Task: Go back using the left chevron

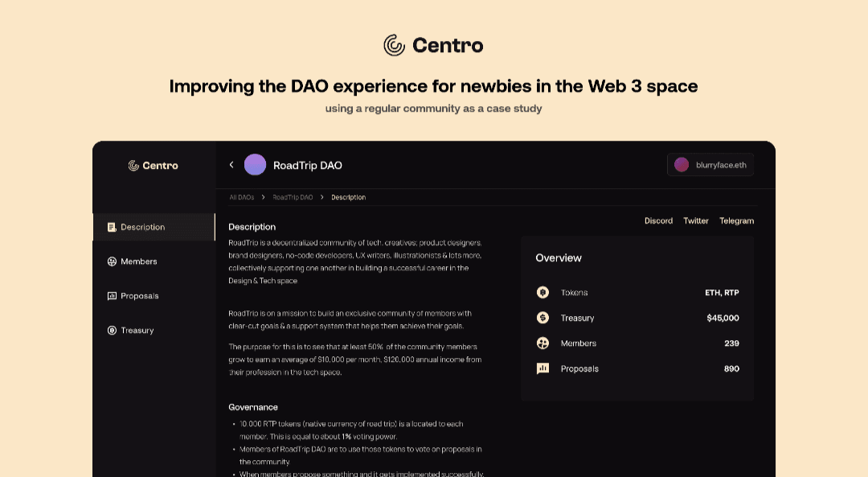Action: [231, 165]
